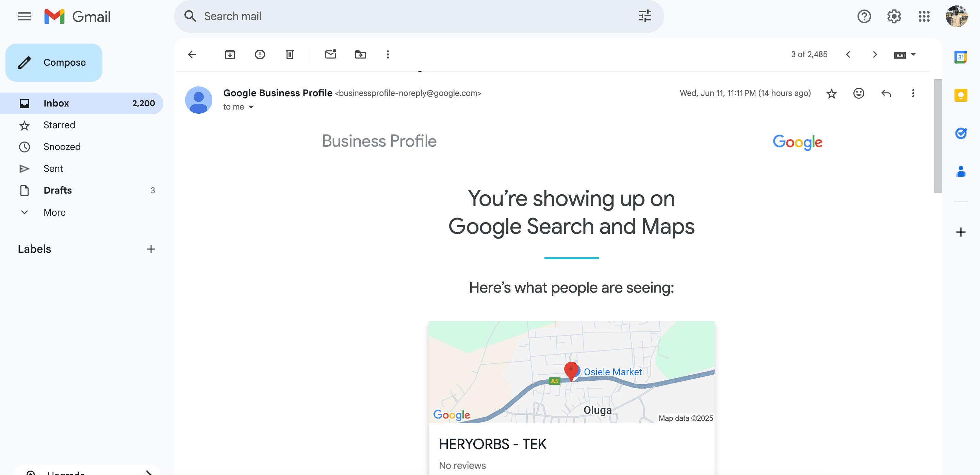Delete this email with trash icon
This screenshot has width=980, height=475.
coord(290,54)
